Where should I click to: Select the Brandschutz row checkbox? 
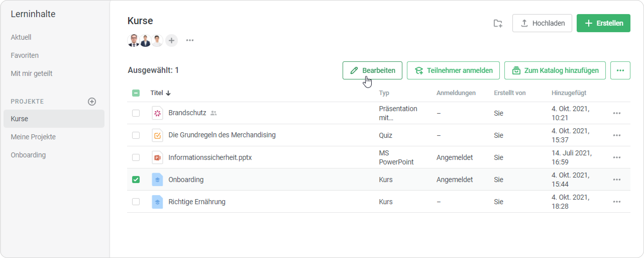tap(136, 113)
